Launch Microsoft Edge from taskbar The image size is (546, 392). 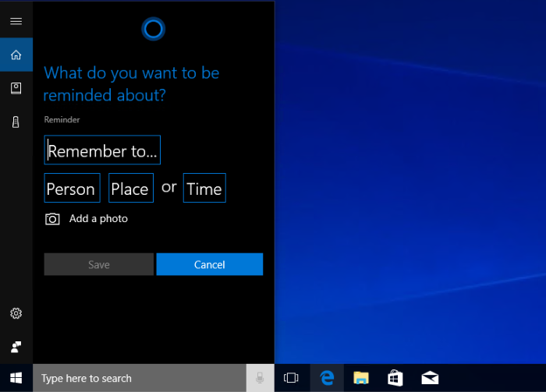327,378
